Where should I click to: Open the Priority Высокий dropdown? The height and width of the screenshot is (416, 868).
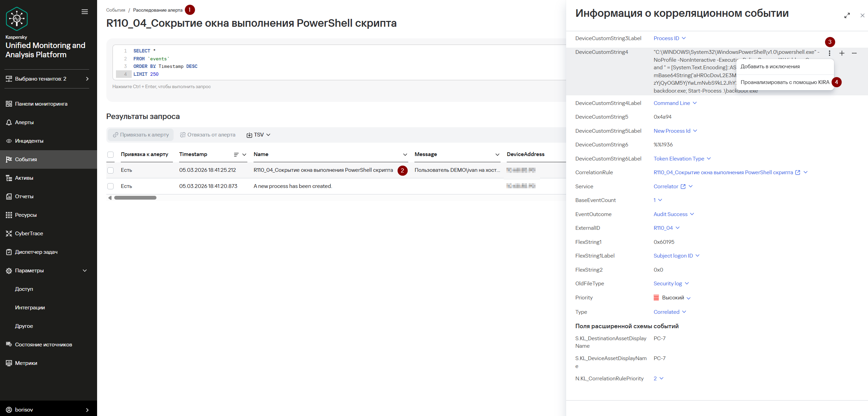tap(689, 298)
